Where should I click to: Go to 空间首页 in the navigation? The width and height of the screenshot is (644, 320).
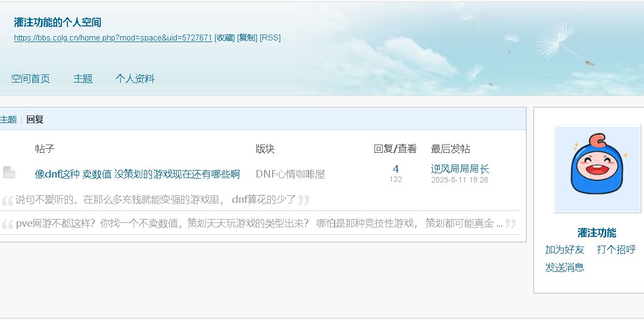click(30, 79)
